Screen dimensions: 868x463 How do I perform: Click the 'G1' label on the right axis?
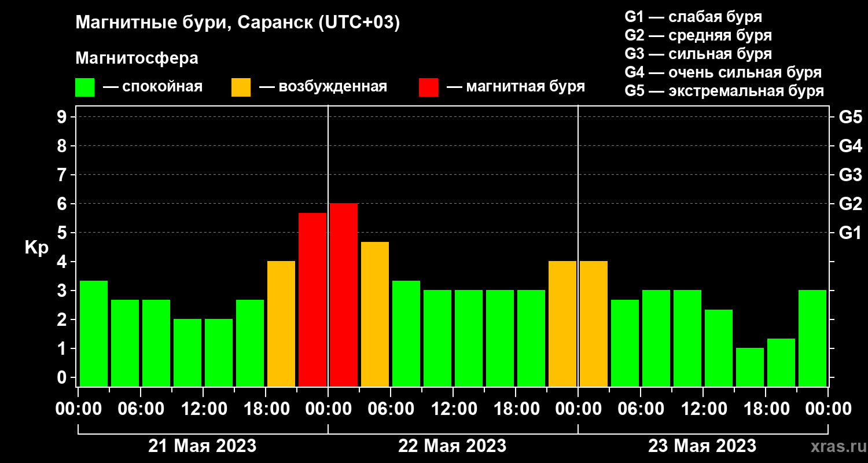click(x=851, y=233)
